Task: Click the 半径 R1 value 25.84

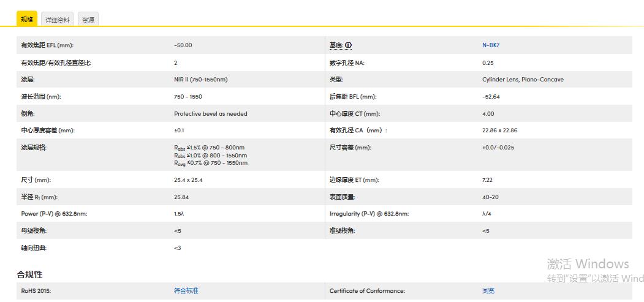Action: coord(181,197)
